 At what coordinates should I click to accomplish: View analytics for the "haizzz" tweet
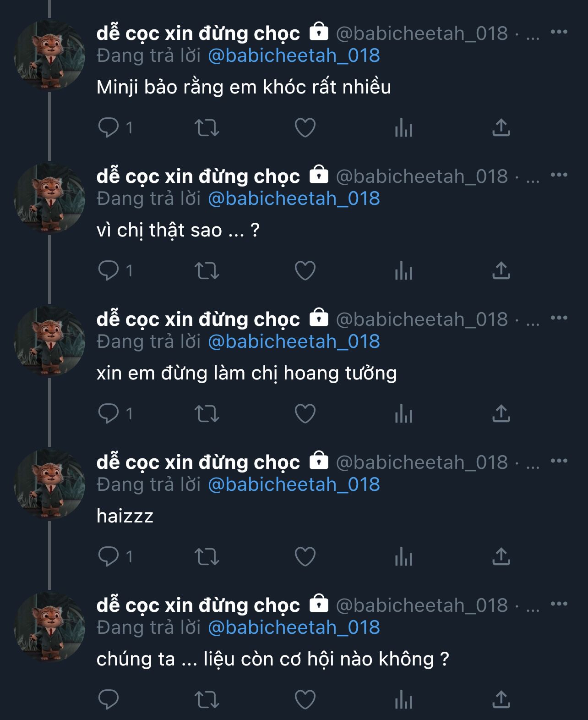(x=403, y=556)
